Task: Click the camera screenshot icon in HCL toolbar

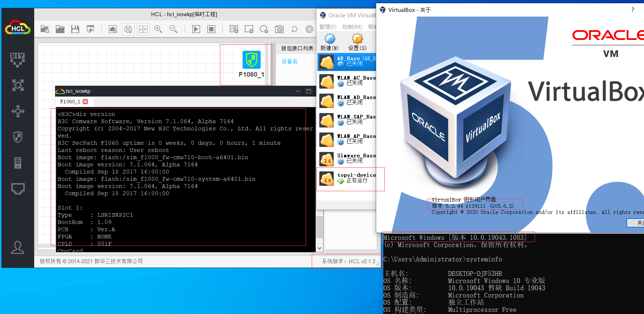Action: tap(279, 29)
